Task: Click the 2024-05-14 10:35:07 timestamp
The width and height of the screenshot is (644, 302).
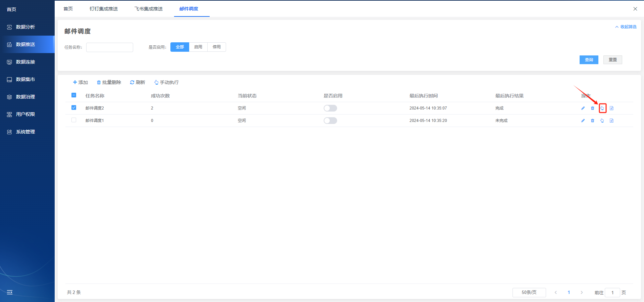Action: (x=428, y=108)
